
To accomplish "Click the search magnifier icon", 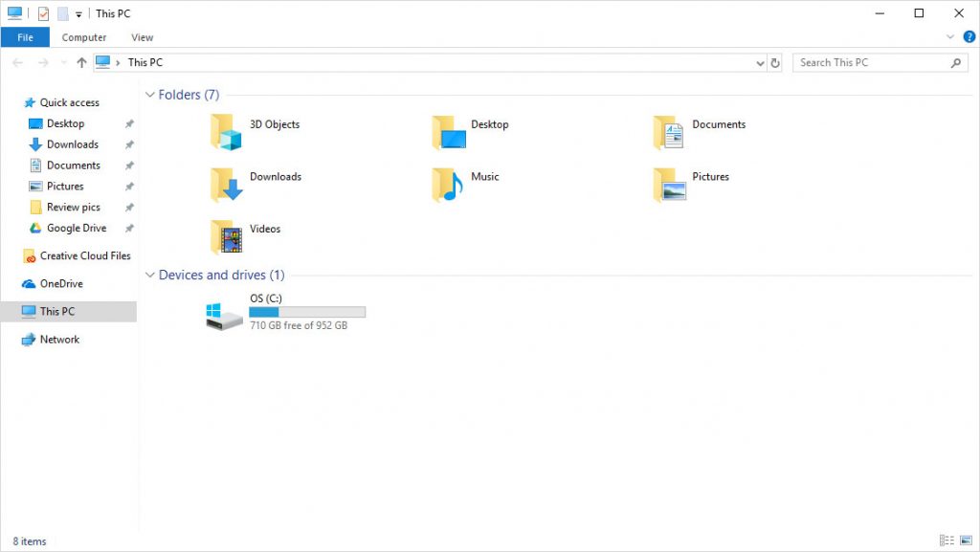I will (956, 62).
